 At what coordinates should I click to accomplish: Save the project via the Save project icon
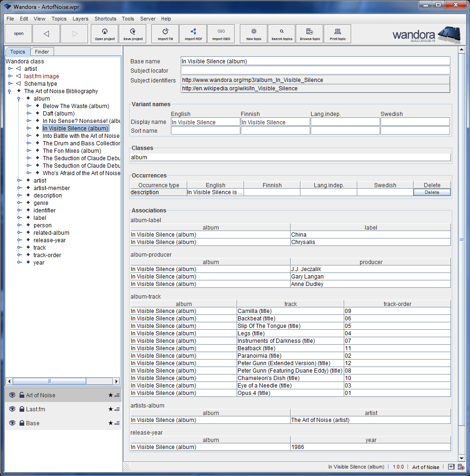(132, 34)
